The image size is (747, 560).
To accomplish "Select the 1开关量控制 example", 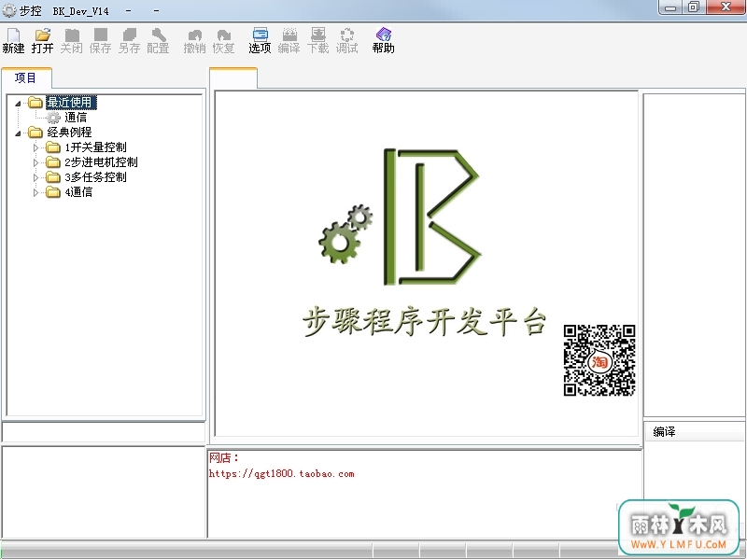I will tap(96, 147).
